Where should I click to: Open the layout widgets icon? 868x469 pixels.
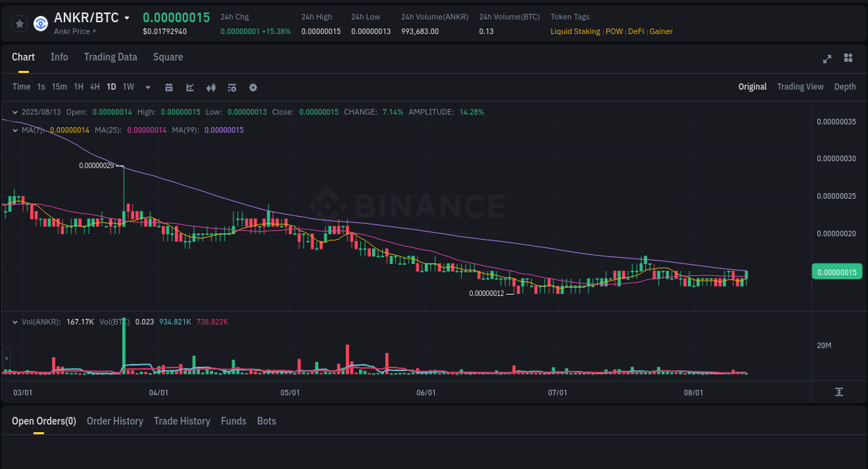[848, 58]
